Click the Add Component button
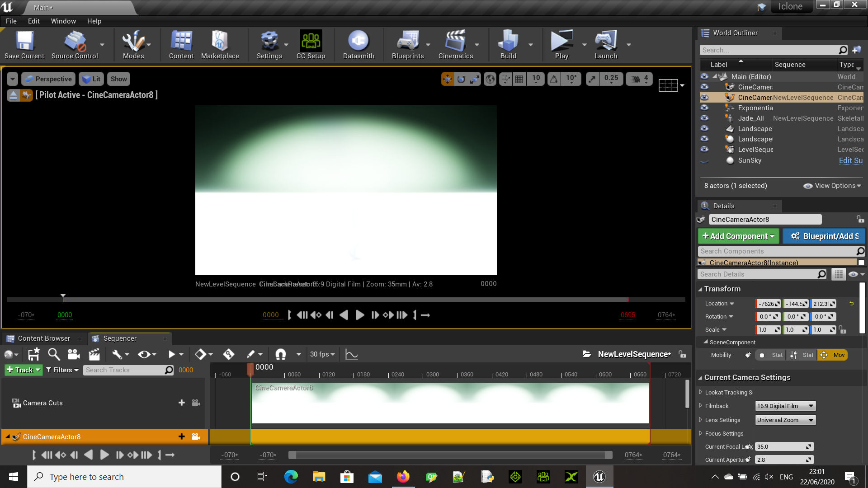 (x=739, y=236)
